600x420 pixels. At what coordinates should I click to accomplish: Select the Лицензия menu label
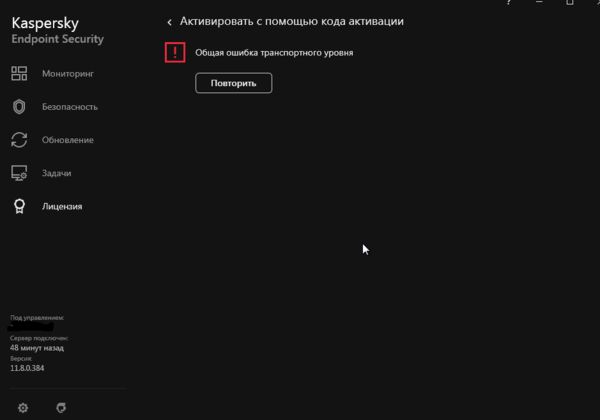62,207
